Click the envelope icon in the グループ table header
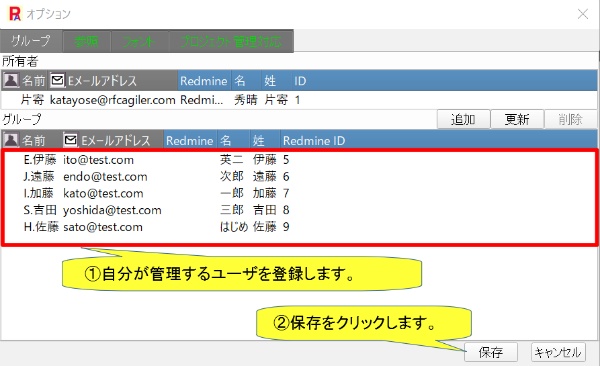Image resolution: width=600 pixels, height=366 pixels. click(70, 140)
